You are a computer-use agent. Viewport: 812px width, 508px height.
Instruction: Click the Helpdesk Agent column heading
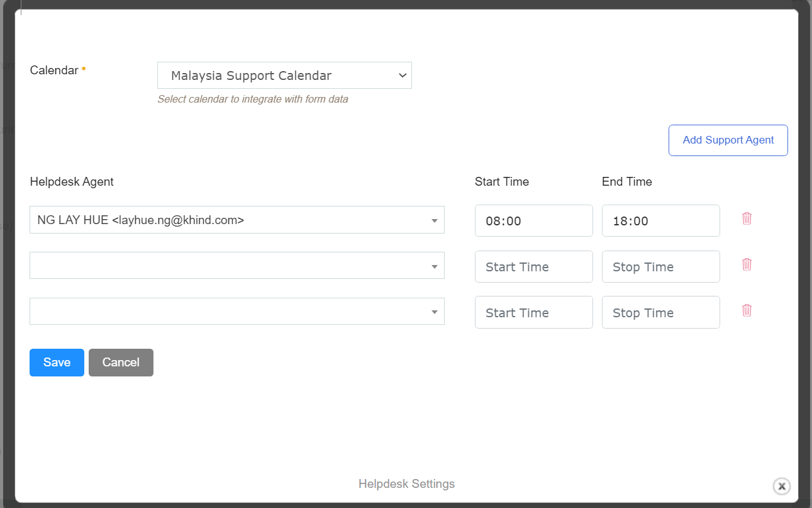[x=72, y=182]
